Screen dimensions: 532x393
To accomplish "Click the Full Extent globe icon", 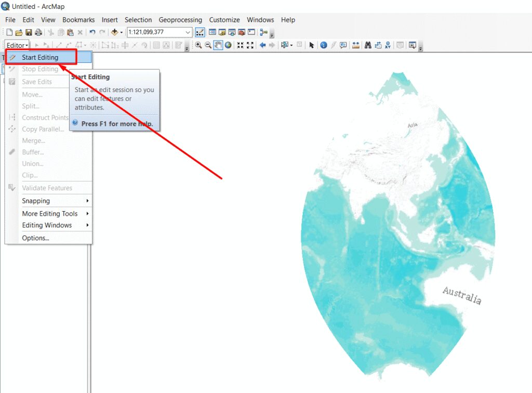I will pyautogui.click(x=229, y=45).
